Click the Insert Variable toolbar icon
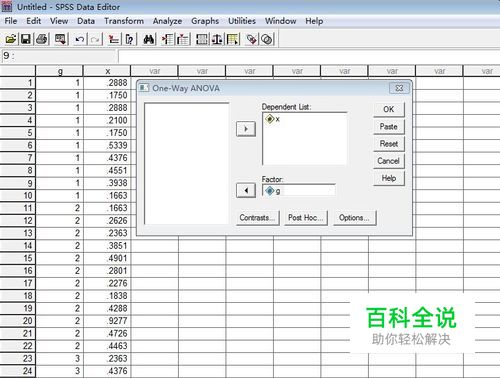The width and height of the screenshot is (500, 378). click(x=183, y=39)
